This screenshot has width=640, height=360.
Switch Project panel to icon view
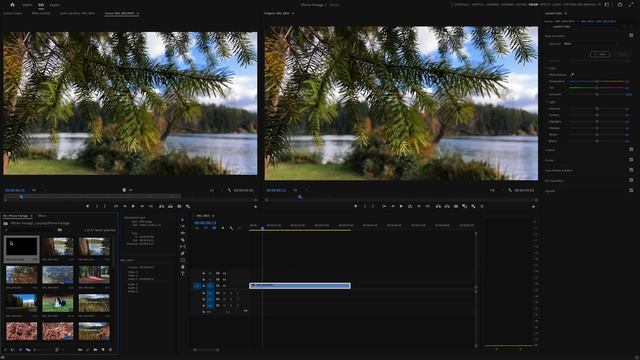(x=20, y=350)
